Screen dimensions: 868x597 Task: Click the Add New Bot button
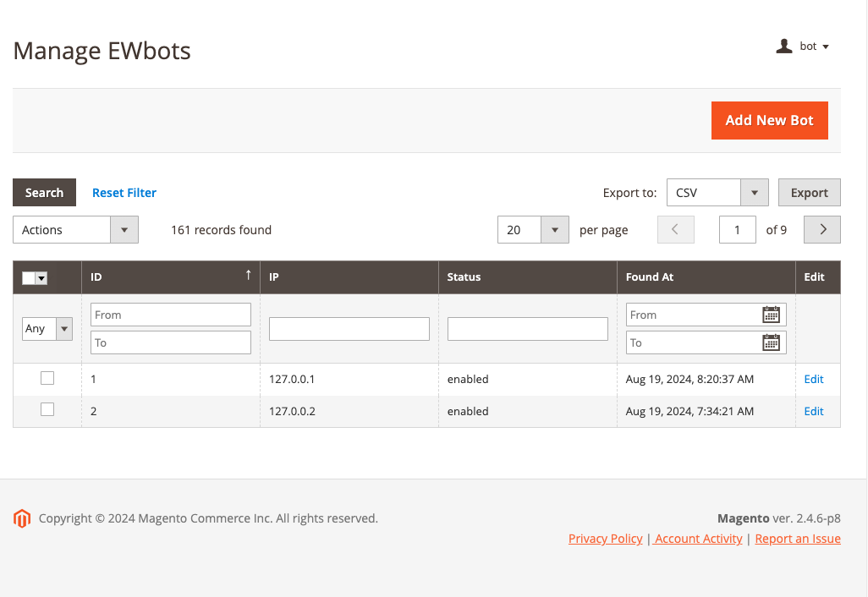(769, 120)
